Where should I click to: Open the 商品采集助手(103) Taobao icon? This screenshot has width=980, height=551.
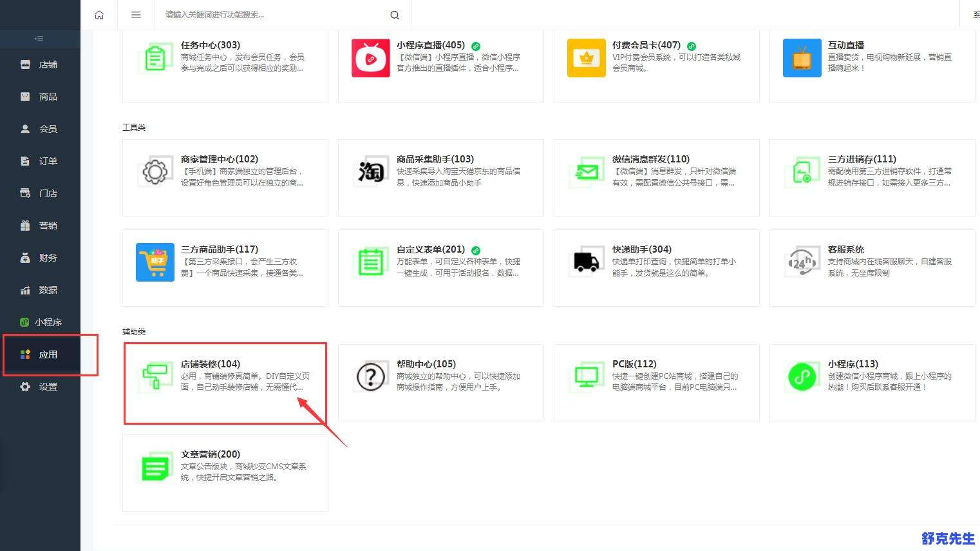tap(370, 172)
